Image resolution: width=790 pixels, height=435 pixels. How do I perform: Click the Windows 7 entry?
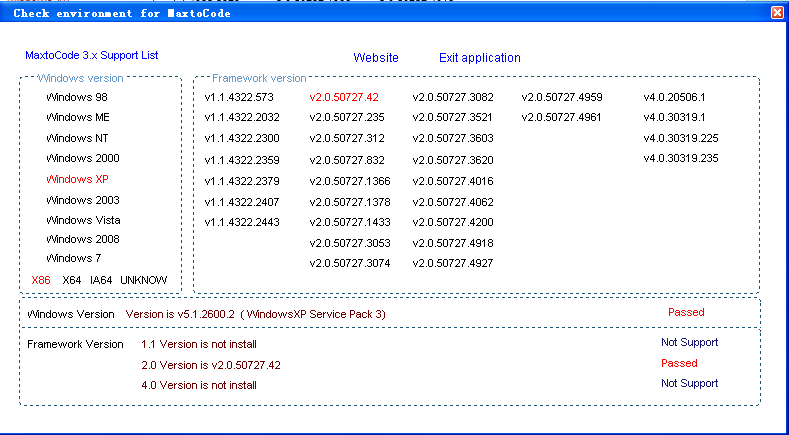click(74, 259)
